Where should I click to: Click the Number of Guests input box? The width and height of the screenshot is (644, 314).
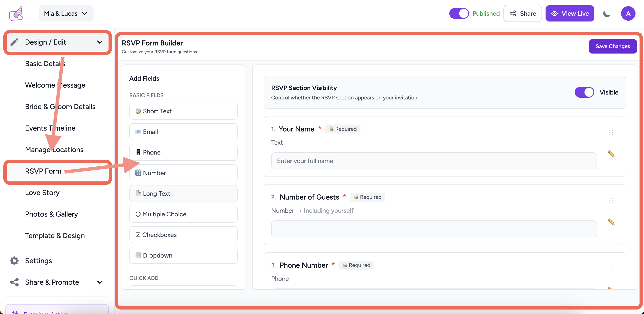coord(434,229)
